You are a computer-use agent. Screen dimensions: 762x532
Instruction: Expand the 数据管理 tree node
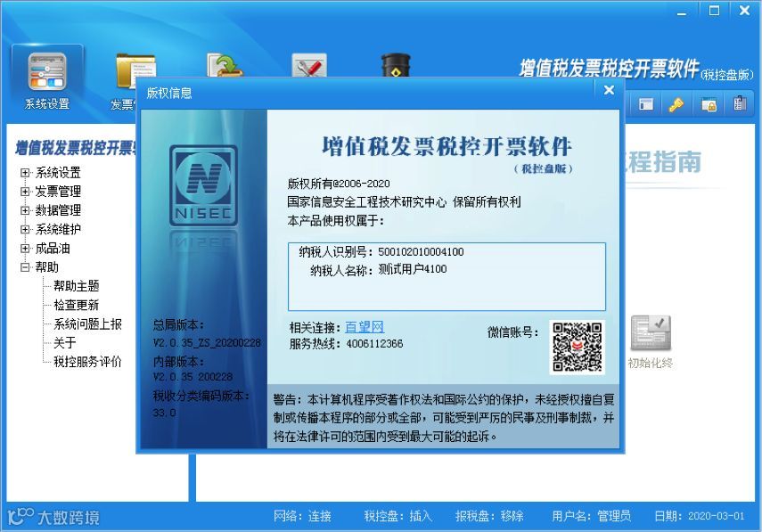(25, 210)
